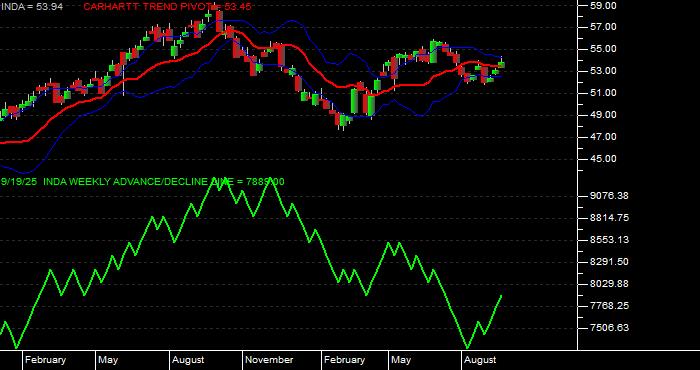Click the first May date label
700x370 pixels.
coord(108,360)
